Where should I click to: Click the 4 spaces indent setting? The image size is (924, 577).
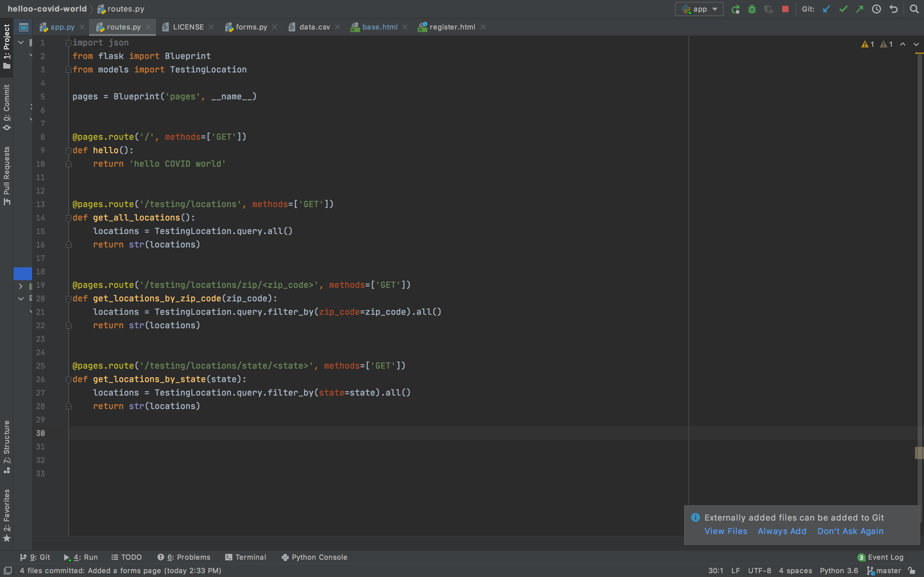pos(795,571)
